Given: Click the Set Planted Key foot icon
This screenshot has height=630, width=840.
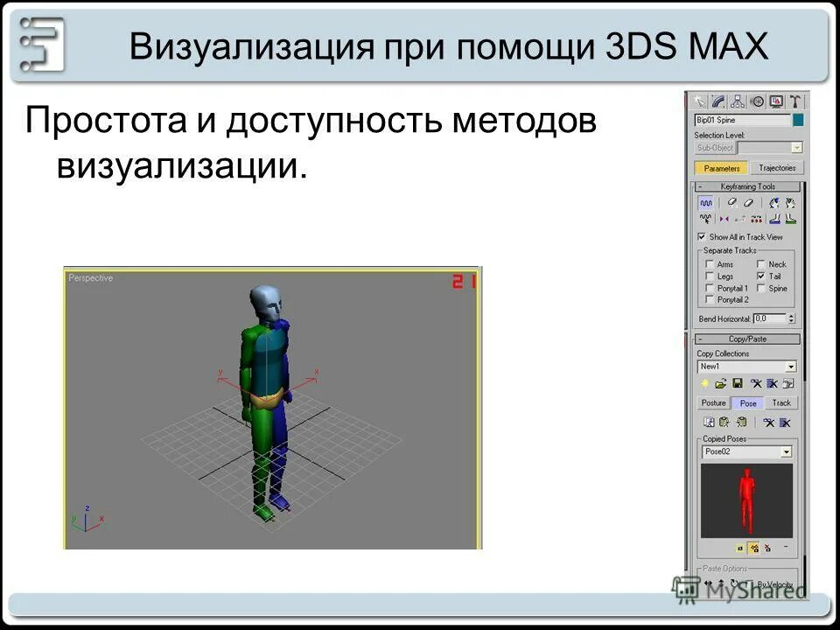Looking at the screenshot, I should 774,202.
